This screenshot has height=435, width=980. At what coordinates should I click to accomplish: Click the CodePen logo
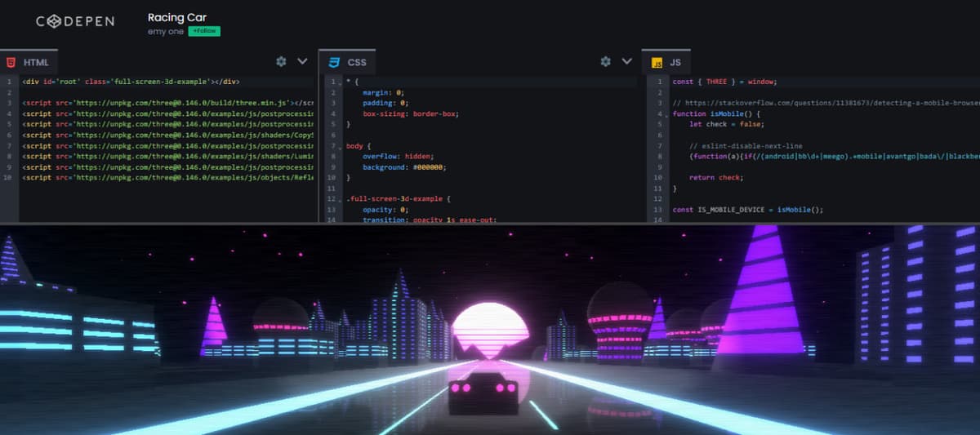[x=75, y=23]
